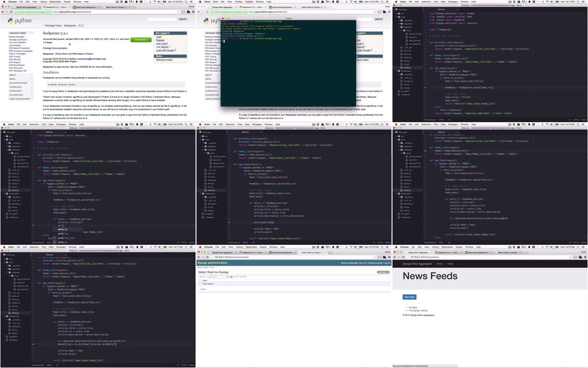Open Packages menu in 10:11 PM Atom frame
Image resolution: width=588 pixels, height=368 pixels.
[x=453, y=2]
